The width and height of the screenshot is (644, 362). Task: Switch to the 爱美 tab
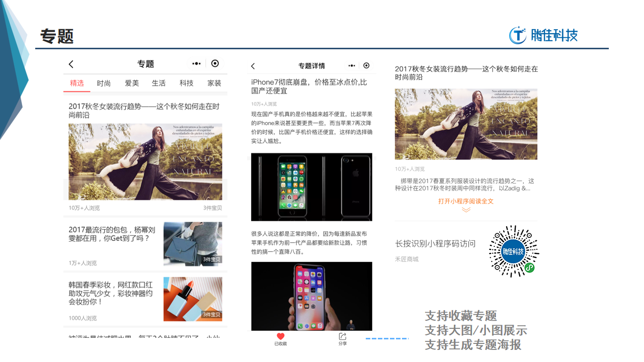132,83
